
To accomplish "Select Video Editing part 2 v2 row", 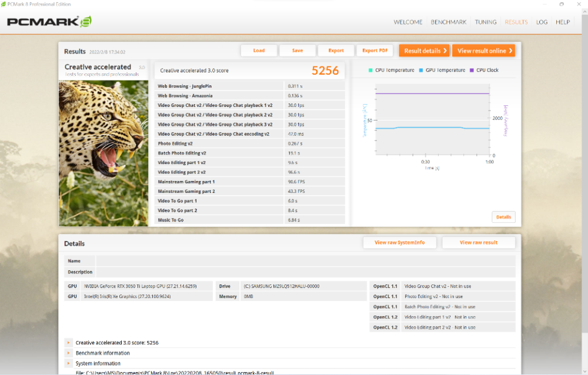I will tap(250, 172).
